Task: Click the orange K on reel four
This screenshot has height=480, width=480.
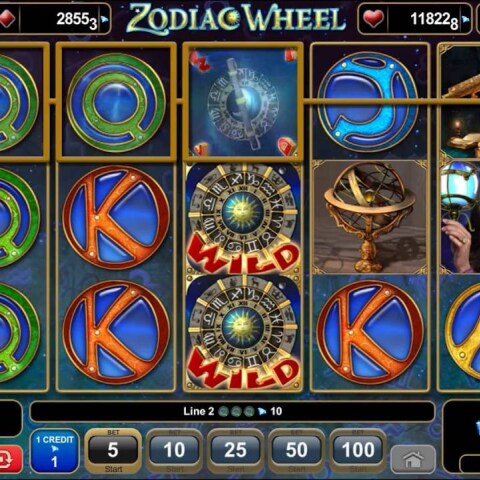Action: pyautogui.click(x=370, y=333)
